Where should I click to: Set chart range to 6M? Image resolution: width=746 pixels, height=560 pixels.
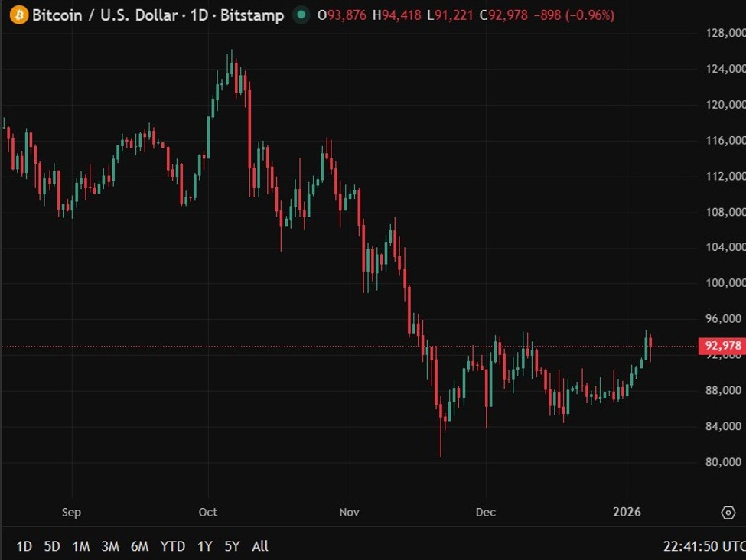click(x=139, y=546)
